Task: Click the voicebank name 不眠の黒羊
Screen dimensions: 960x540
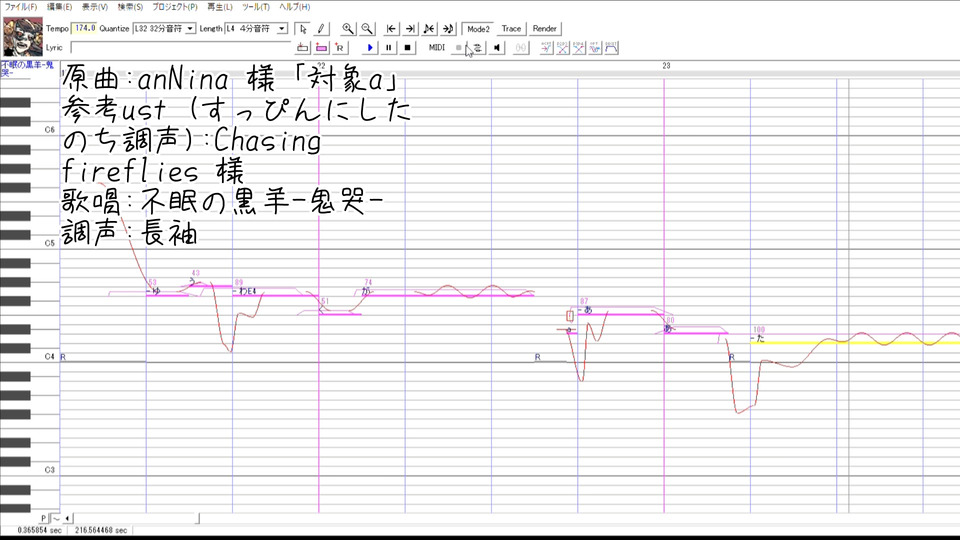Action: (x=27, y=68)
